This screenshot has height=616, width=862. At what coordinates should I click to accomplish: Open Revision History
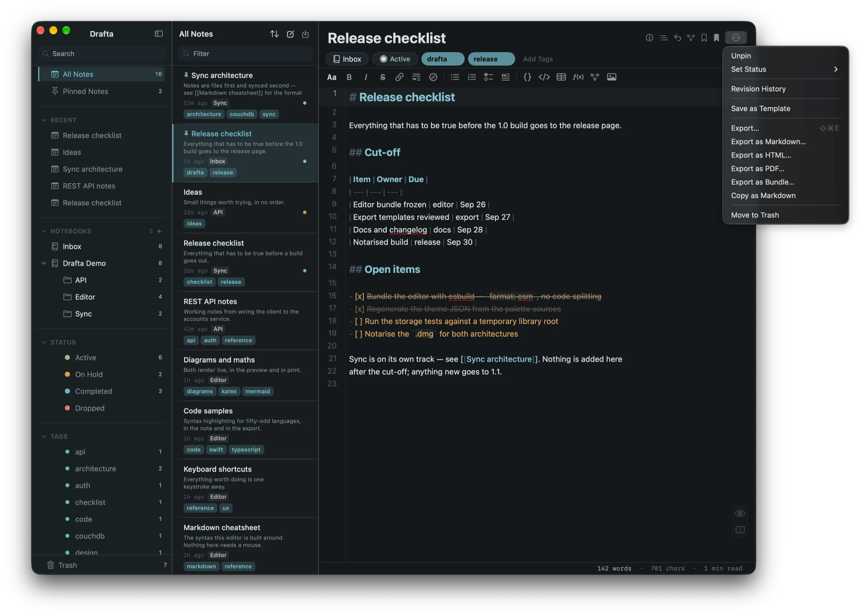(x=785, y=89)
